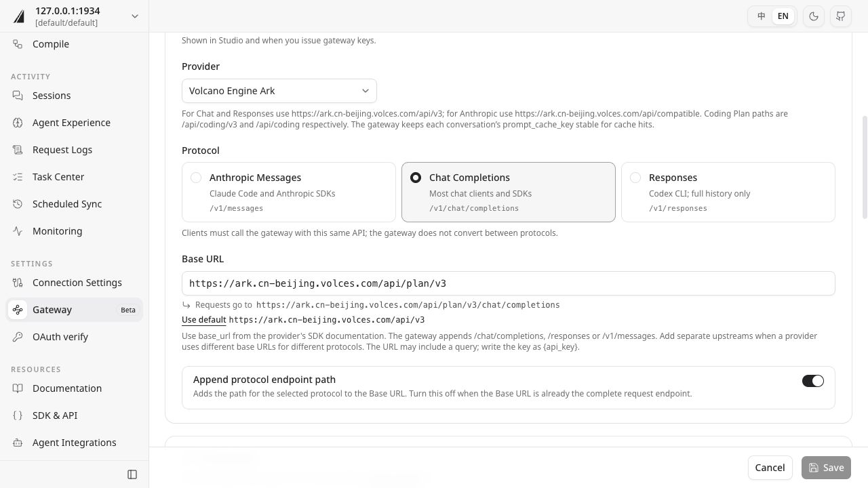Click the Agent Integrations icon
868x488 pixels.
pos(18,443)
